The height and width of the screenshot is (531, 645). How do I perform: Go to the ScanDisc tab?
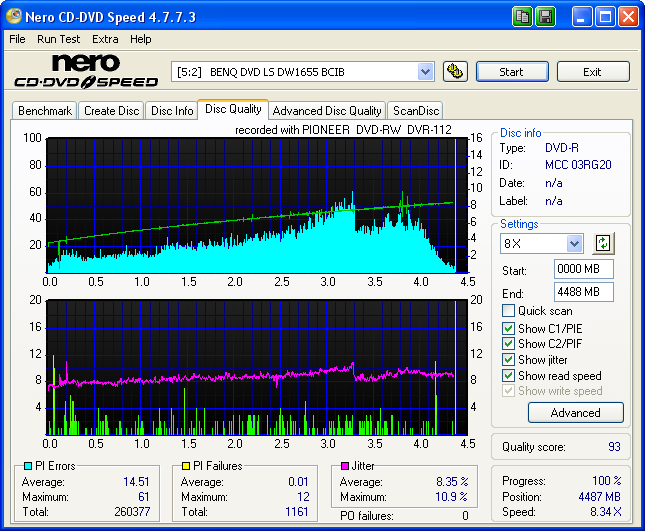pyautogui.click(x=416, y=111)
